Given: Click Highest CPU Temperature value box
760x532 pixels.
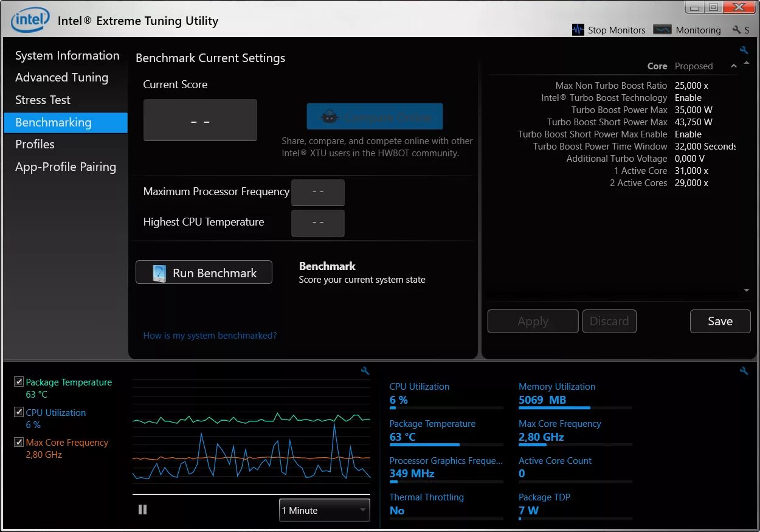Looking at the screenshot, I should [x=318, y=223].
